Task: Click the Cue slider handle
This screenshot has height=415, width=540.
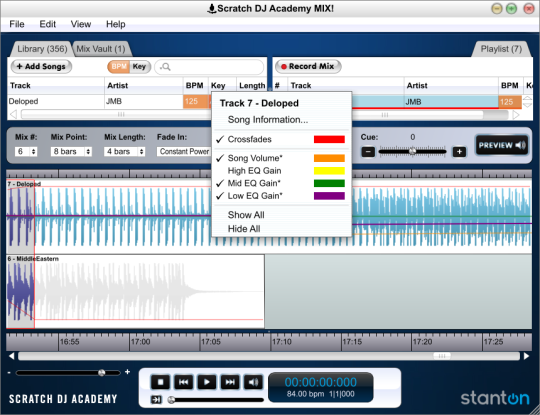Action: 412,151
